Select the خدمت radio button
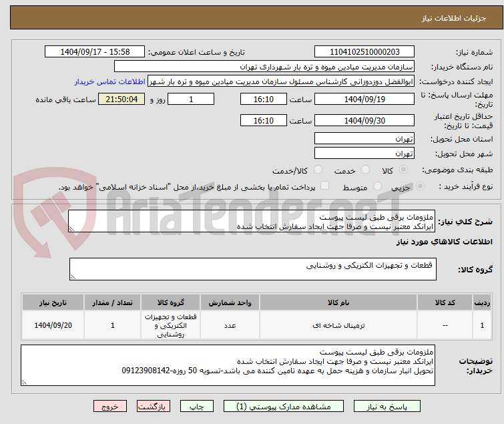Image resolution: width=504 pixels, height=424 pixels. [x=365, y=170]
